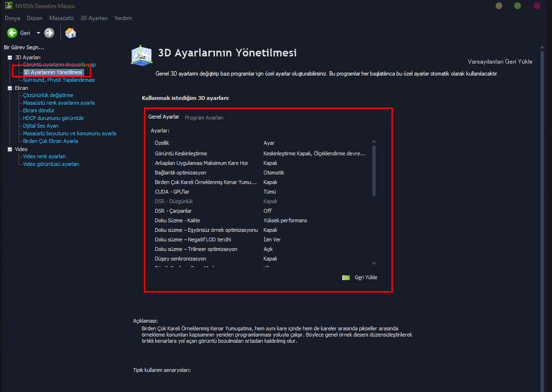Click settings list scroll down arrow

point(374,263)
